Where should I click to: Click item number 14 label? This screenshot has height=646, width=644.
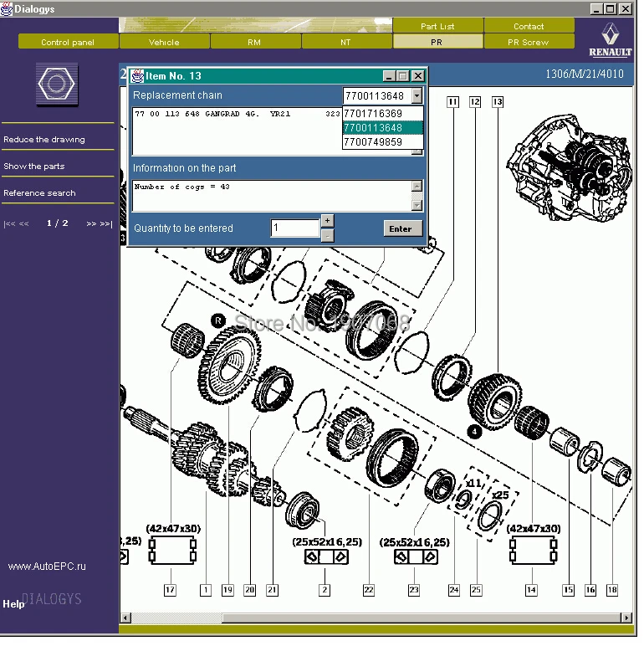pos(531,590)
